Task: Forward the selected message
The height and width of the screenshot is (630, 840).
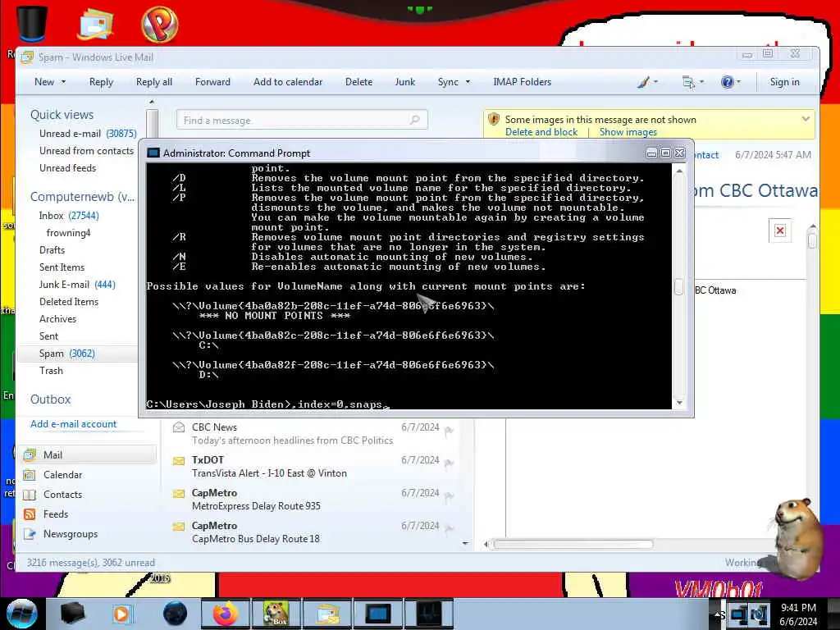Action: pos(212,82)
